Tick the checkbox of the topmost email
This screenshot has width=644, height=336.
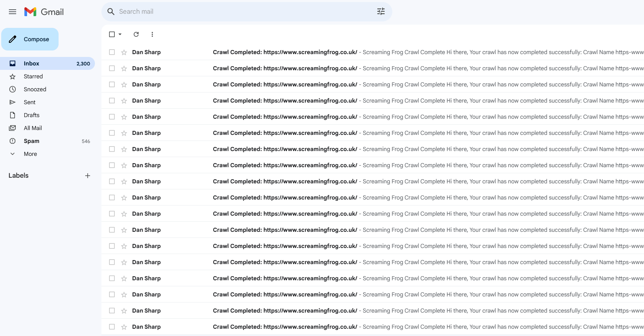click(x=112, y=52)
